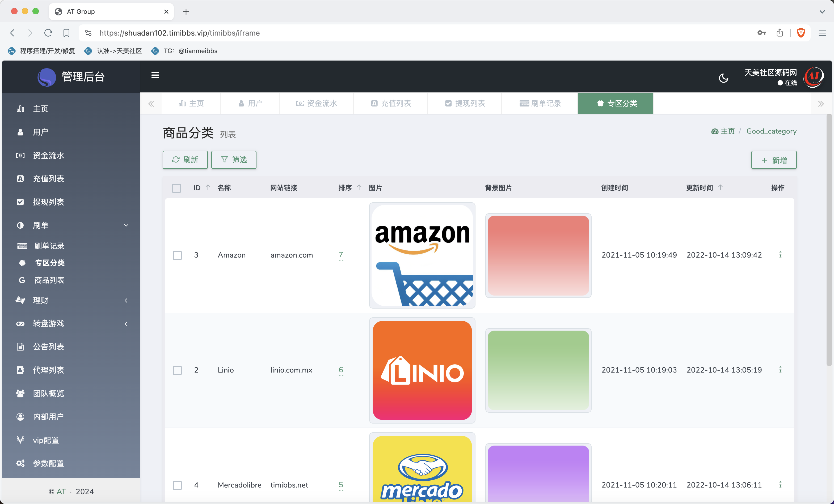This screenshot has width=834, height=504.
Task: Switch to the 主页 tab
Action: pos(191,103)
